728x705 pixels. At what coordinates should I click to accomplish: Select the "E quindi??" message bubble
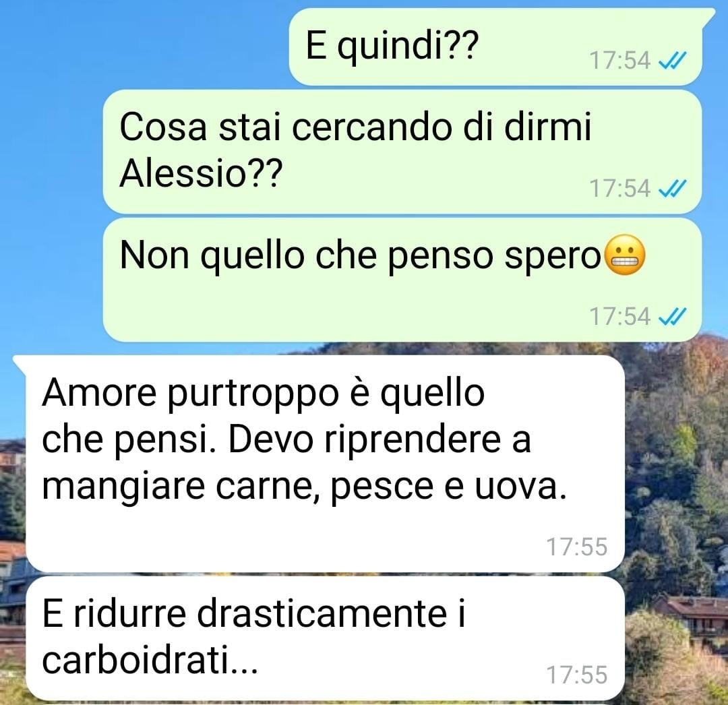click(x=496, y=47)
